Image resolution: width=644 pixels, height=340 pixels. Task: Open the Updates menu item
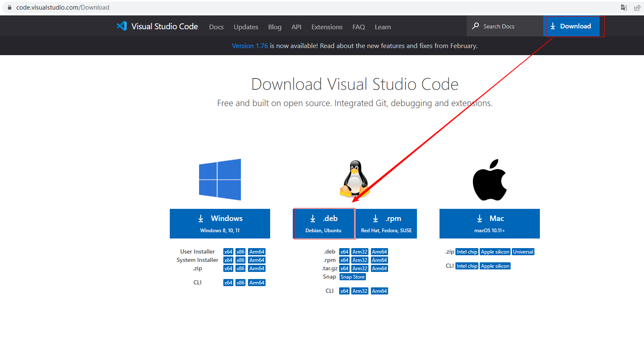point(246,27)
